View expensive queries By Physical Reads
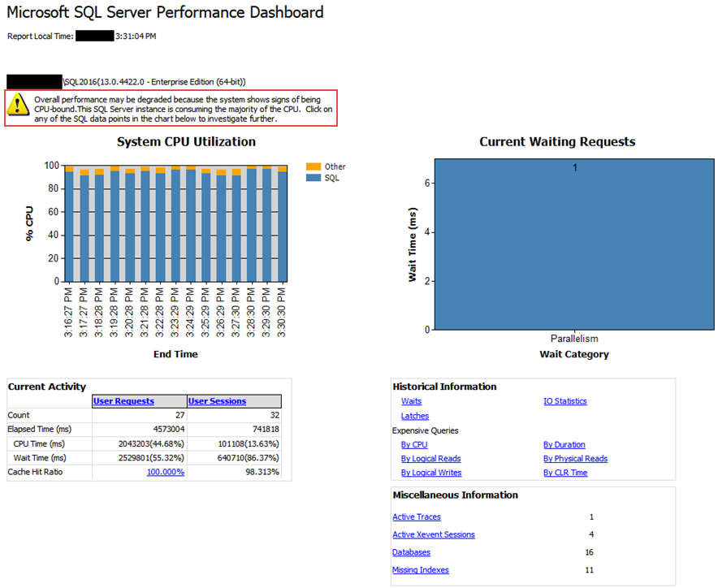 tap(576, 458)
